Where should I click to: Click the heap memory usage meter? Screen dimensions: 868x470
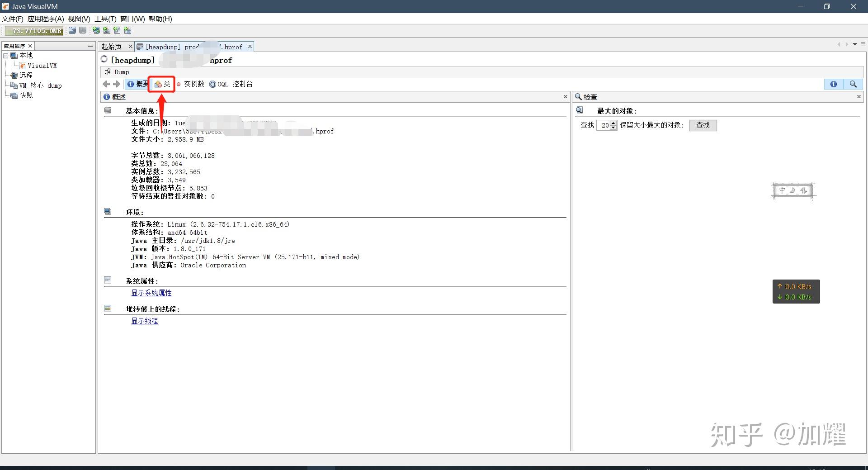(x=34, y=30)
